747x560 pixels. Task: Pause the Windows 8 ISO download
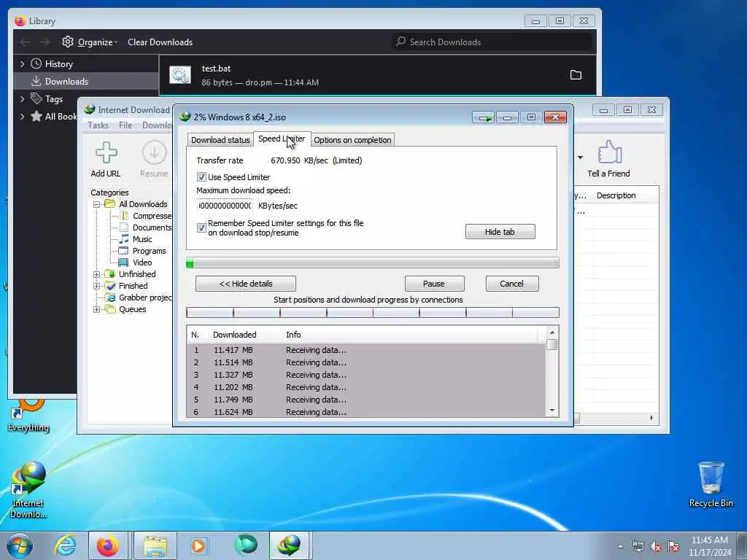tap(434, 284)
